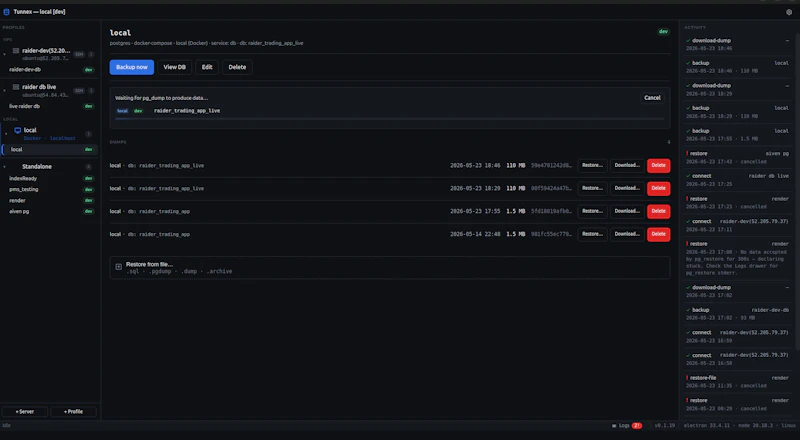Collapse the raider db live server group

click(5, 90)
